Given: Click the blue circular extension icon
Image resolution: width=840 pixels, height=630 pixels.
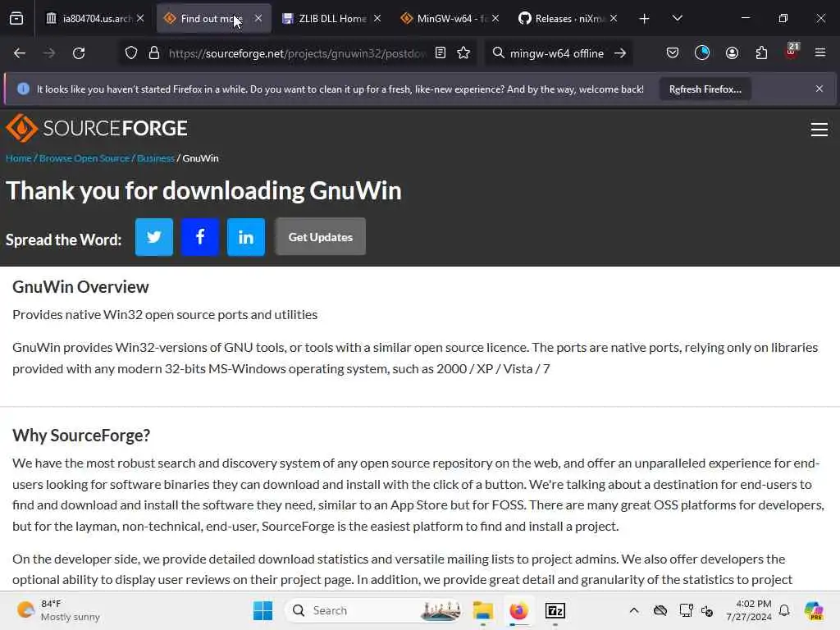Looking at the screenshot, I should (x=702, y=53).
